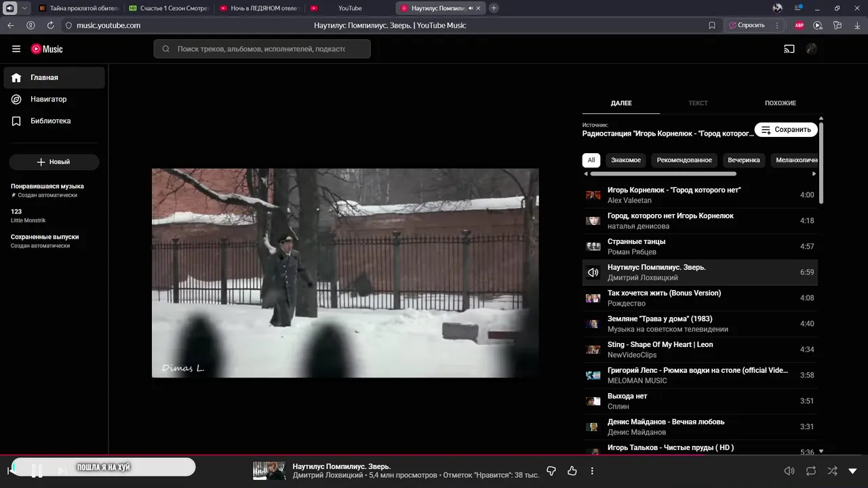868x488 pixels.
Task: Save the queue with Сохранить button
Action: [786, 129]
